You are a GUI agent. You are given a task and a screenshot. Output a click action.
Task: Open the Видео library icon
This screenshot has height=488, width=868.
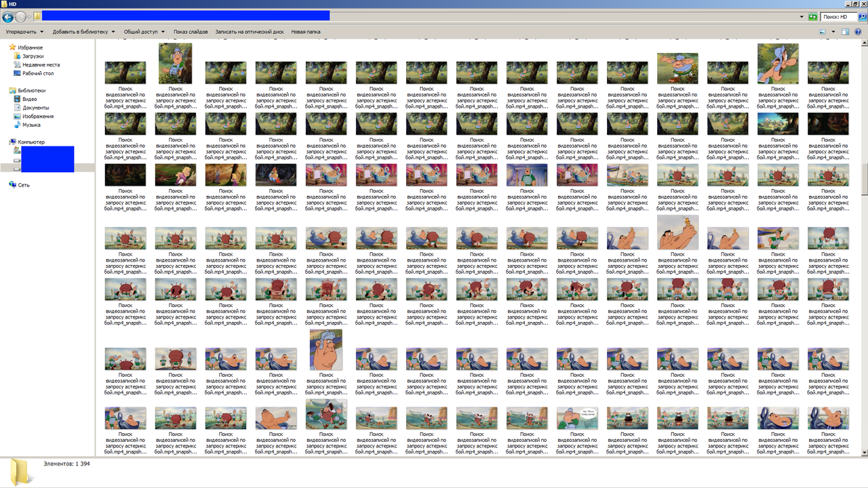point(17,99)
